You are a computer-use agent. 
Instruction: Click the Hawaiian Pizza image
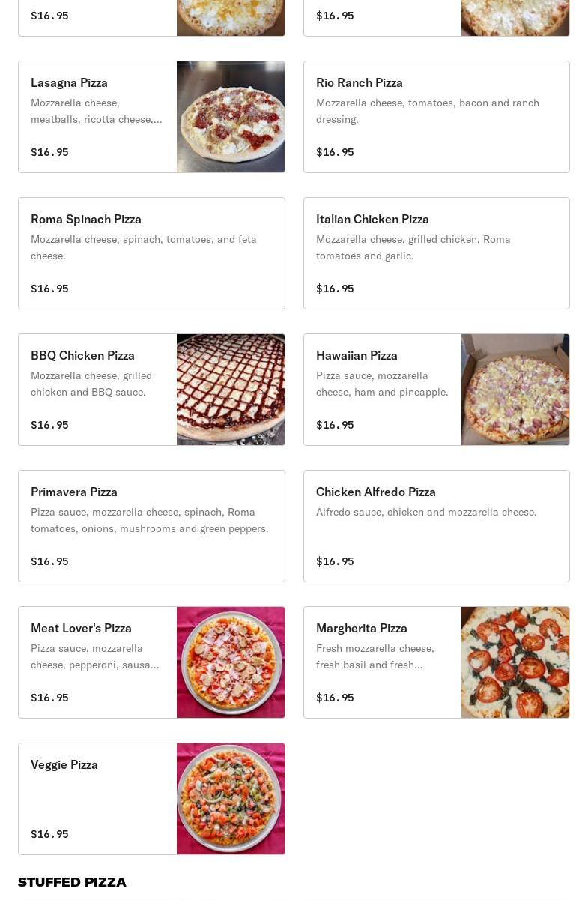[x=515, y=390]
